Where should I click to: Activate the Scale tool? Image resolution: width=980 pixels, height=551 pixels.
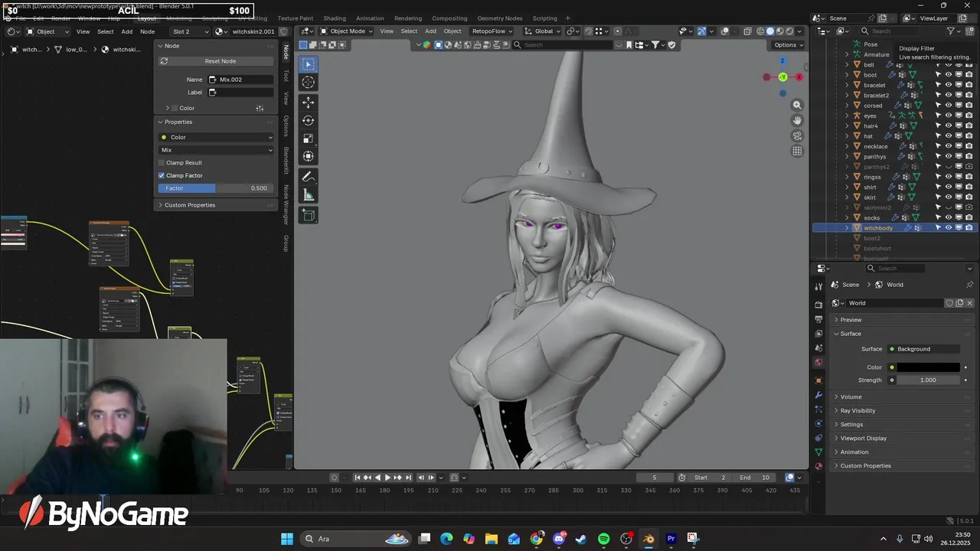click(x=309, y=139)
